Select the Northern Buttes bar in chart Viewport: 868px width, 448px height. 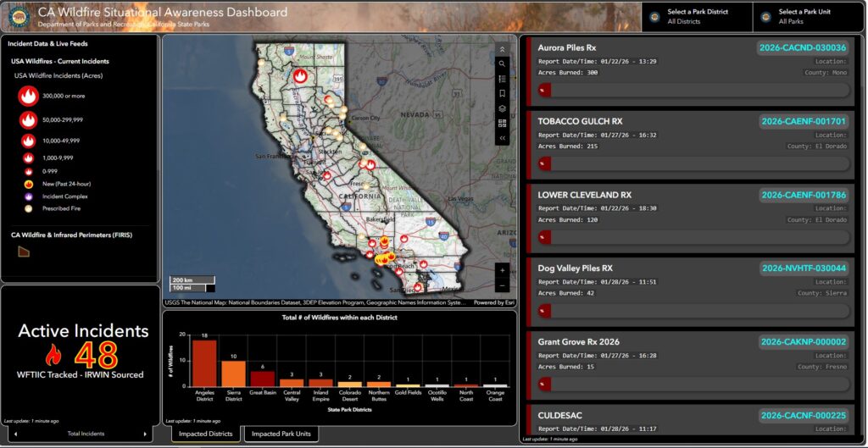[x=379, y=384]
